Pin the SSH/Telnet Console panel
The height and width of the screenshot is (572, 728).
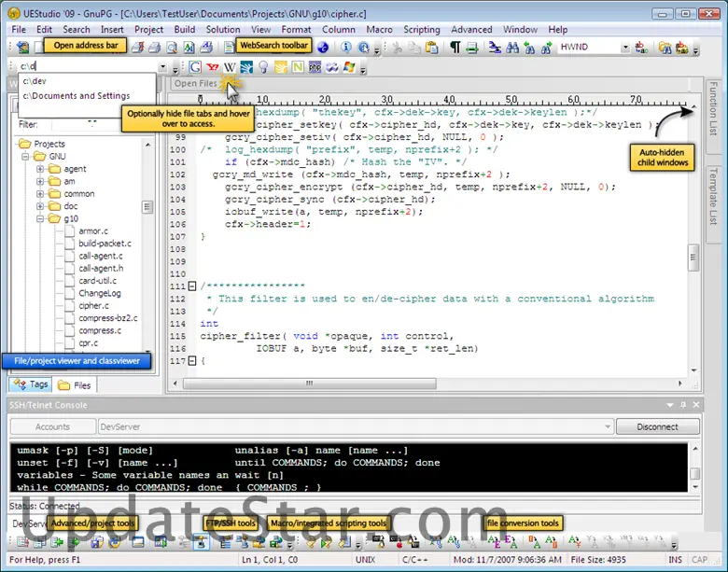[683, 405]
